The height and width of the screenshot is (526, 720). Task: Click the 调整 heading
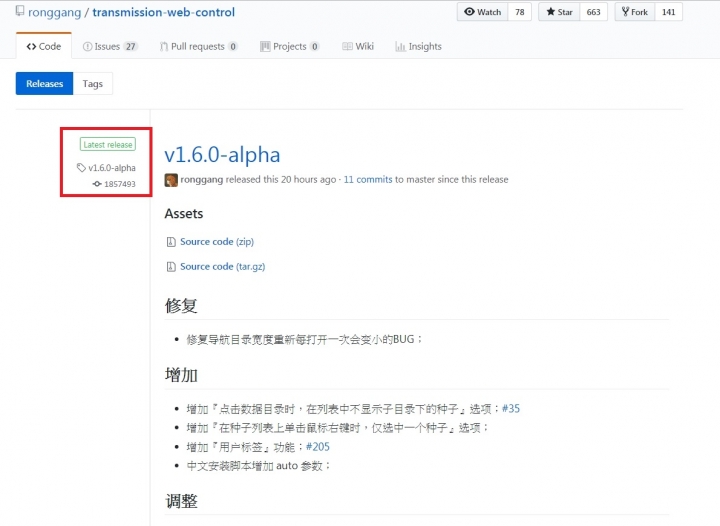click(181, 501)
